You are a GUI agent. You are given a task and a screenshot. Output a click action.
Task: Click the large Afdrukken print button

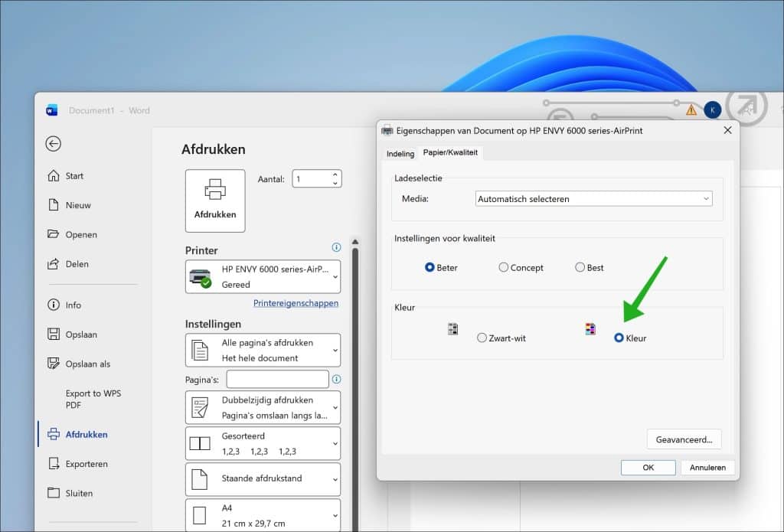click(215, 201)
